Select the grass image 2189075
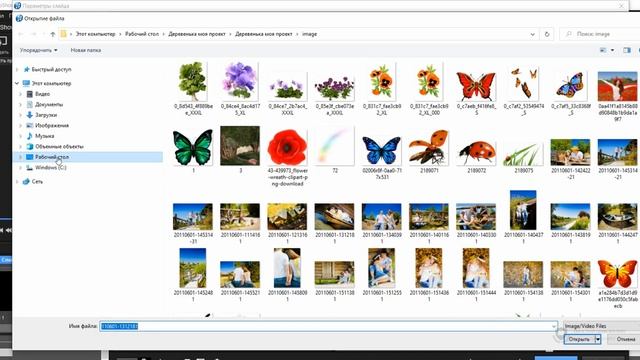 coord(523,154)
